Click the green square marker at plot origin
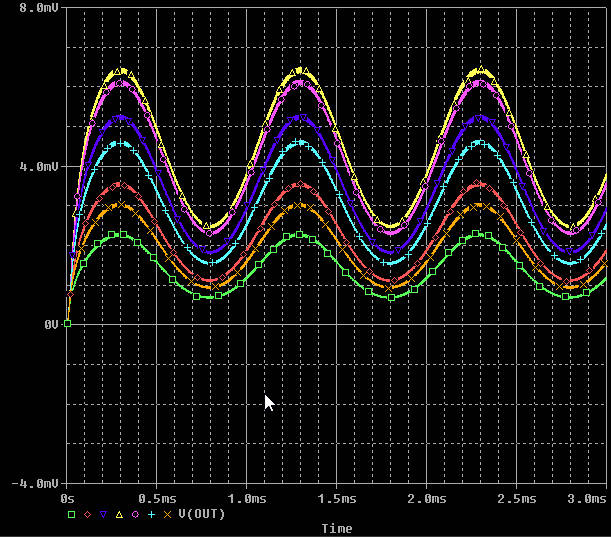Image resolution: width=611 pixels, height=537 pixels. pos(67,323)
